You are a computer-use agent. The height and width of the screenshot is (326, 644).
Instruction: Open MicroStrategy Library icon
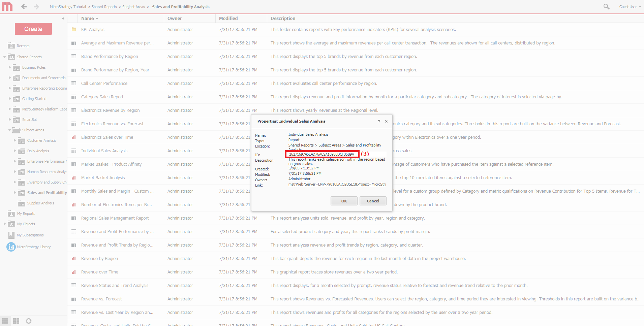point(11,247)
